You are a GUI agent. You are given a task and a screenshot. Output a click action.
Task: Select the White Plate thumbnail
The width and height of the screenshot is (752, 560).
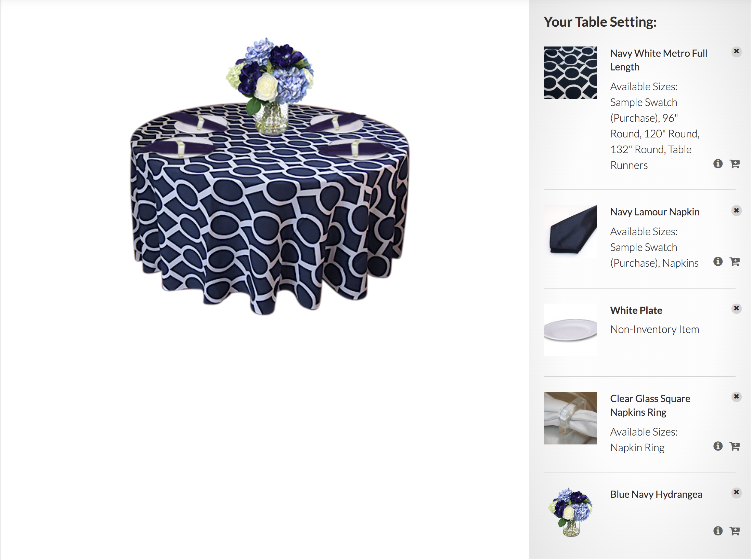coord(570,330)
